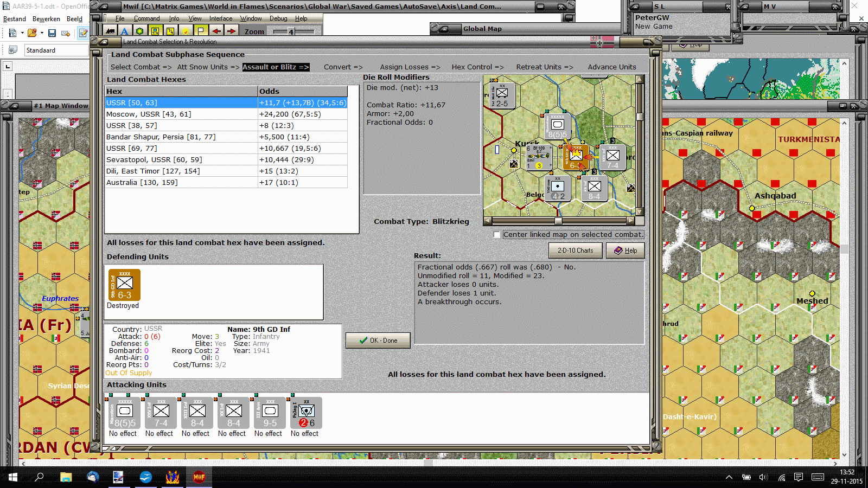Click the green hexagon toolbar icon
The height and width of the screenshot is (488, 868).
click(140, 31)
